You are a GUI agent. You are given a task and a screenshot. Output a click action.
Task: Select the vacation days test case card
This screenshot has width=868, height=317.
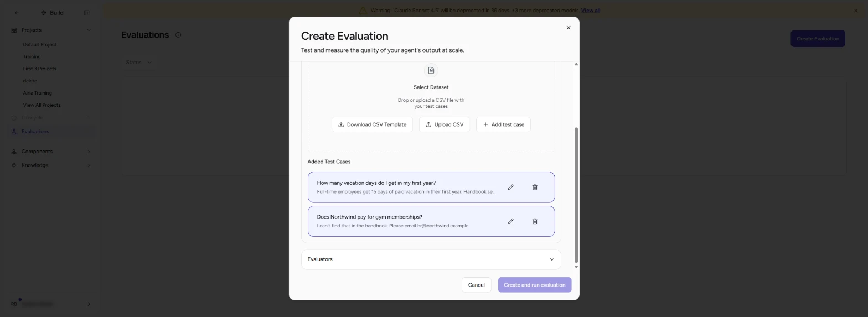coord(431,187)
